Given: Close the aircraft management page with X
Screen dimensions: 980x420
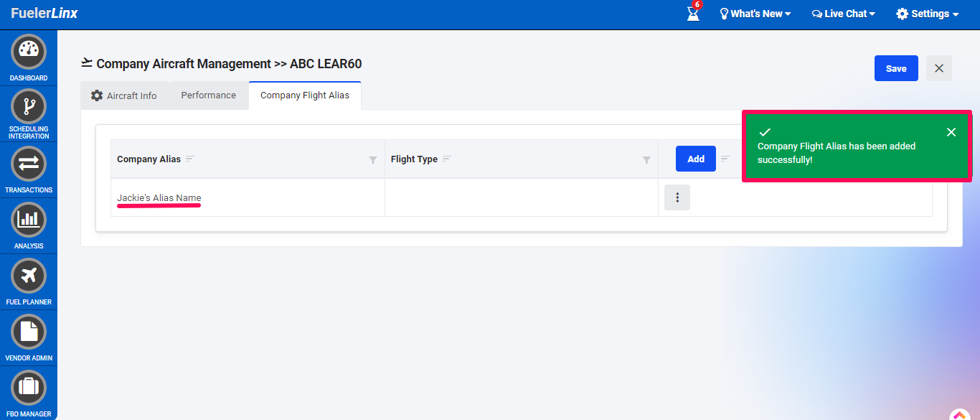Looking at the screenshot, I should pyautogui.click(x=938, y=68).
